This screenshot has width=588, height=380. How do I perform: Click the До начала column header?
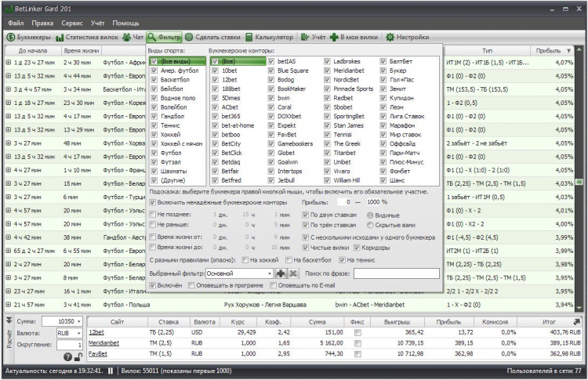coord(33,51)
